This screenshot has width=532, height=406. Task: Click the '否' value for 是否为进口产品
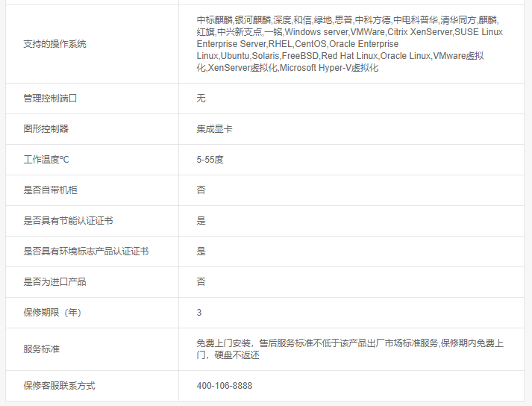click(x=201, y=282)
